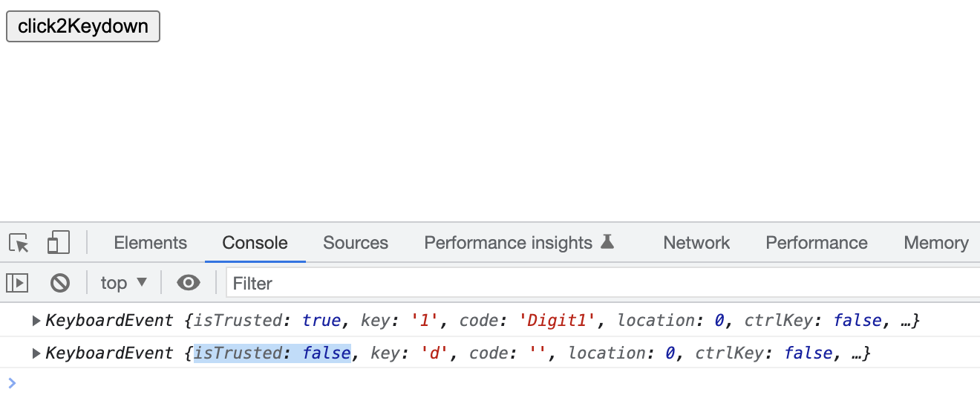
Task: Focus the console Filter input field
Action: (x=594, y=283)
